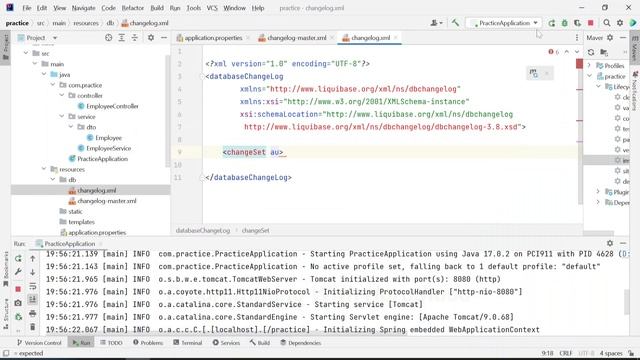Toggle soft-wrap in the Run console
This screenshot has height=360, width=640.
(x=33, y=286)
